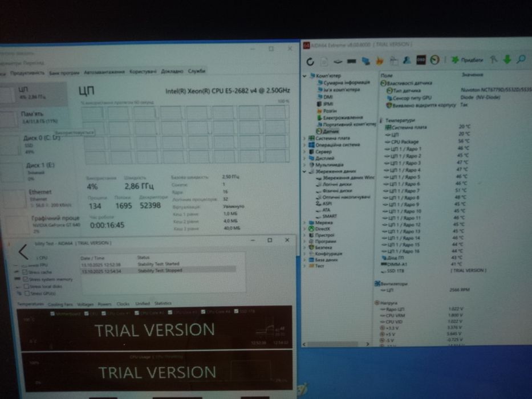532x399 pixels.
Task: Click the DIMM-A1 temperature row
Action: click(422, 264)
